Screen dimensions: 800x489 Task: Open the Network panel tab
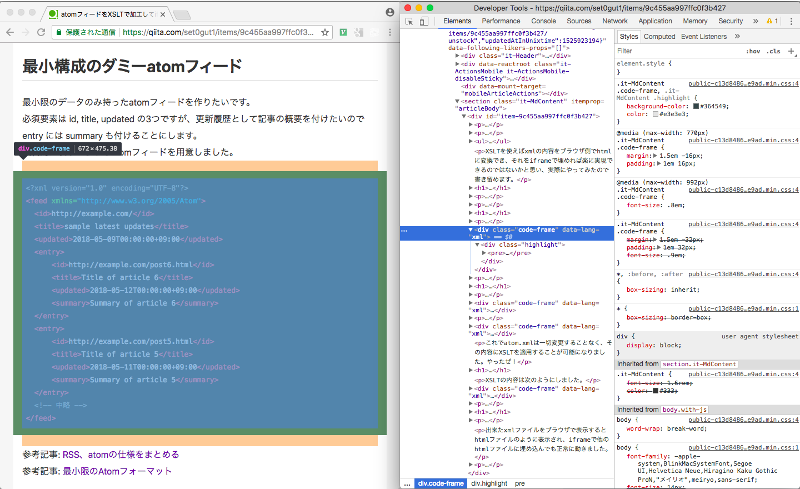[615, 21]
